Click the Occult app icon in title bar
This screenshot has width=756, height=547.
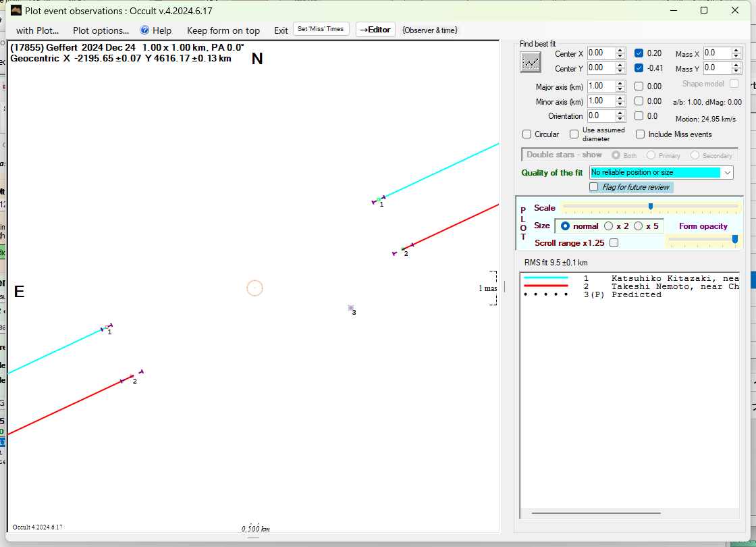pyautogui.click(x=16, y=10)
